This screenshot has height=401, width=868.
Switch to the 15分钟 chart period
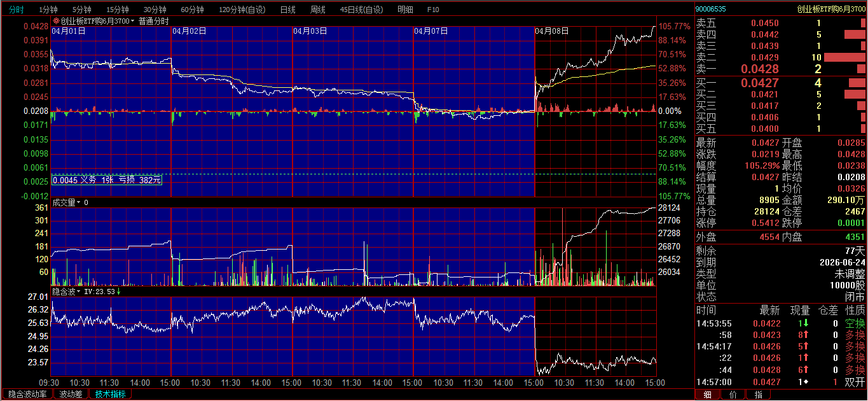(x=117, y=10)
